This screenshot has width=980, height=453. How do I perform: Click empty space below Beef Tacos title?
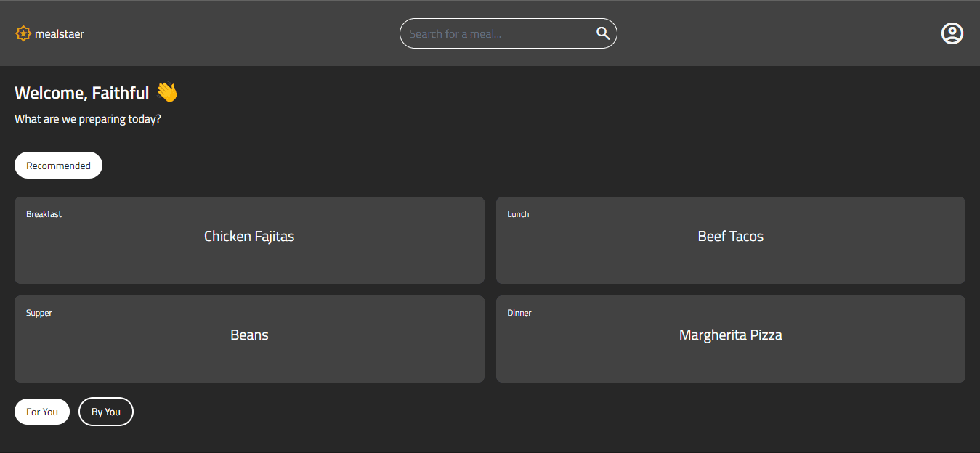point(730,265)
